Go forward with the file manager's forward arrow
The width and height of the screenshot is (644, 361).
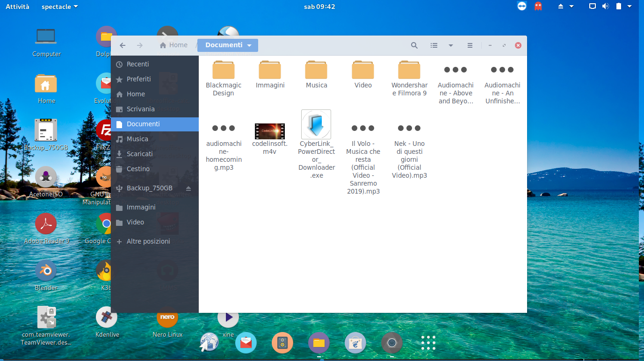[x=139, y=45]
